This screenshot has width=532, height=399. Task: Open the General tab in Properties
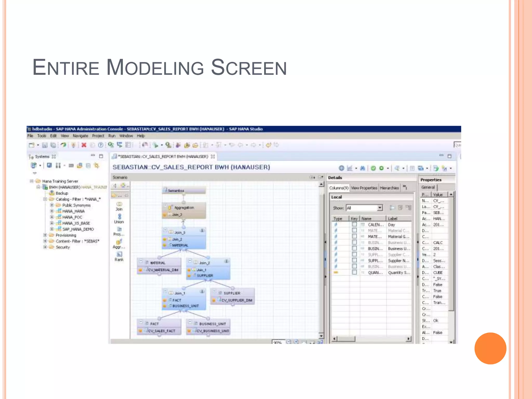[428, 187]
